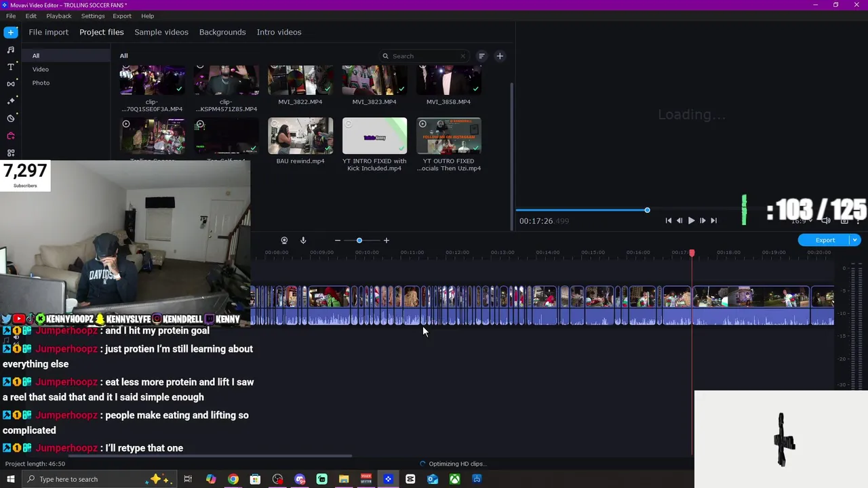Screen dimensions: 868x488
Task: Select the YT INTRO FIXED clip thumbnail
Action: click(x=374, y=136)
